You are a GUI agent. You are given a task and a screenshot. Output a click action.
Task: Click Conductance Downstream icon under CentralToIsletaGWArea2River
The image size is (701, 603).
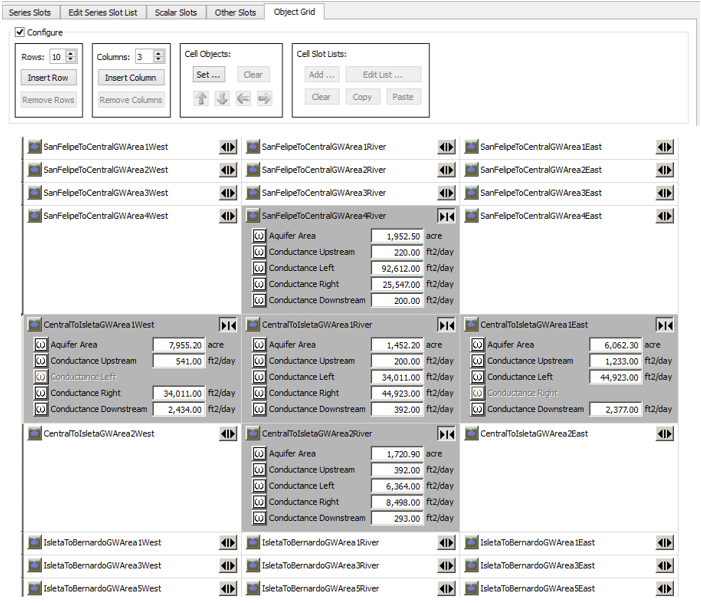[258, 518]
